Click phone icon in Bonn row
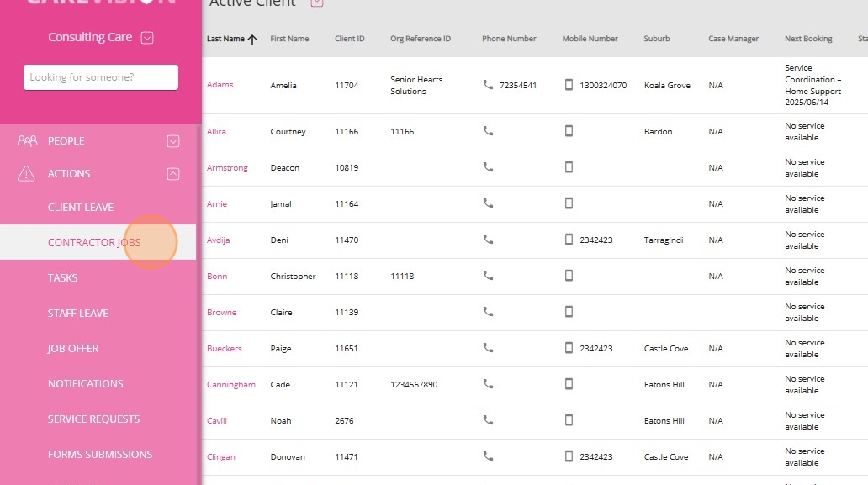The image size is (868, 485). click(x=488, y=276)
